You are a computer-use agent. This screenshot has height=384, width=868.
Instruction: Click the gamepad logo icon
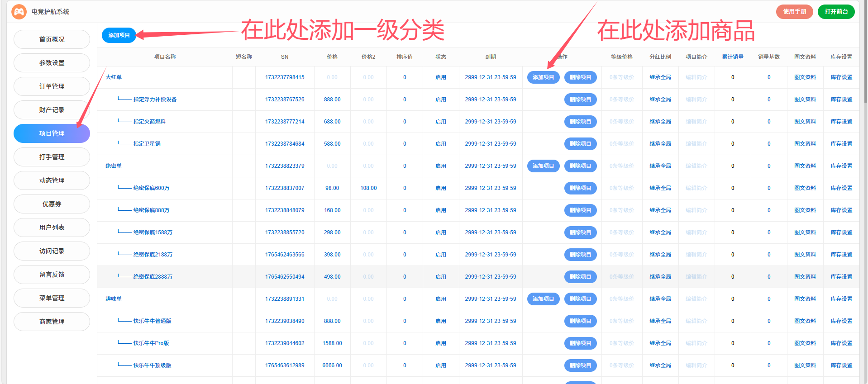click(x=19, y=12)
